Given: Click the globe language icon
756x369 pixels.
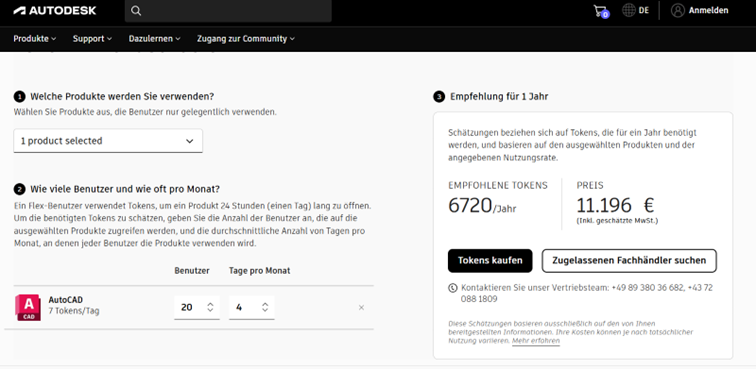Looking at the screenshot, I should coord(629,10).
